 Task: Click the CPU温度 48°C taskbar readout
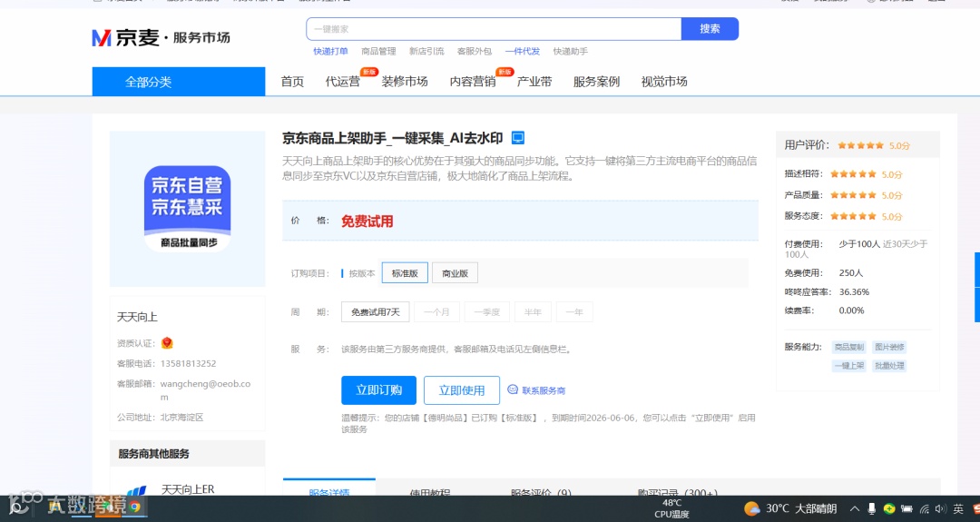coord(671,508)
